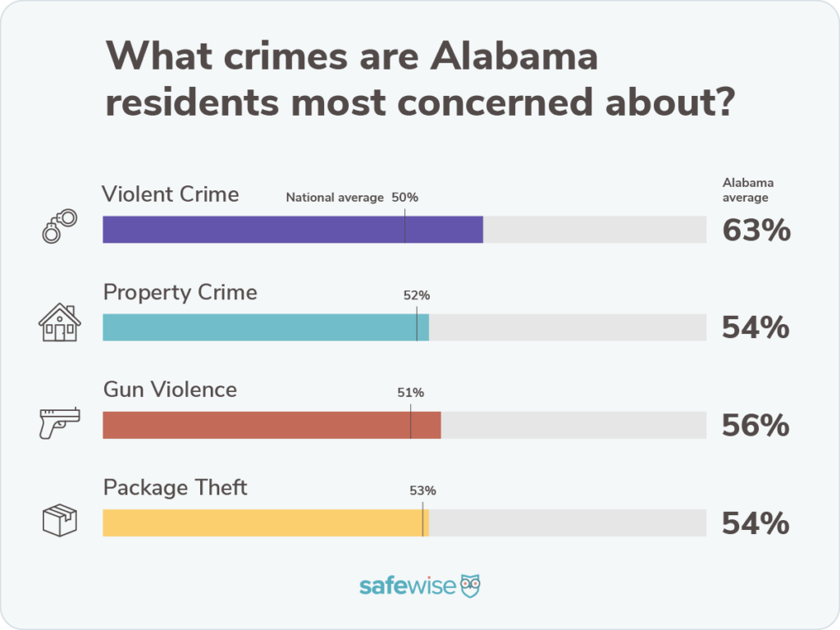
Task: Click the National average 50% marker label
Action: 352,198
